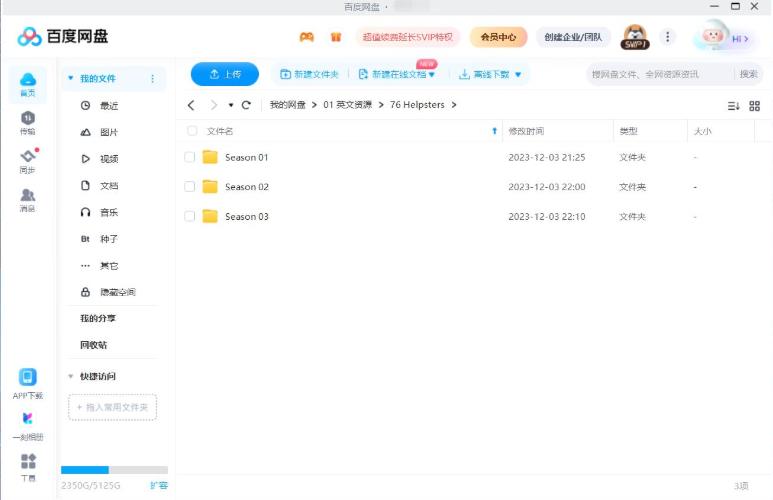Open the 同步 sync section
The height and width of the screenshot is (500, 773).
pyautogui.click(x=28, y=161)
